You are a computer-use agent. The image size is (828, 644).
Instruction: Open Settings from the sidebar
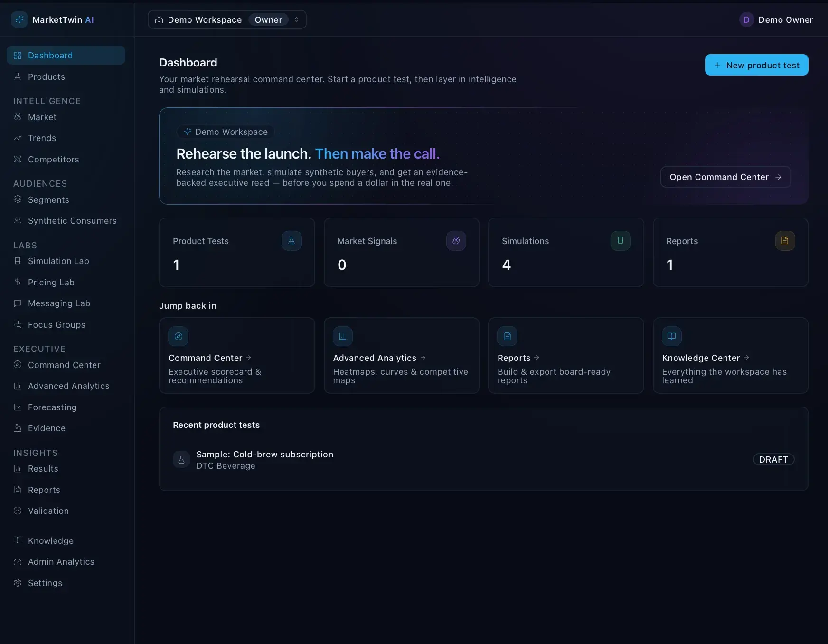[x=66, y=583]
